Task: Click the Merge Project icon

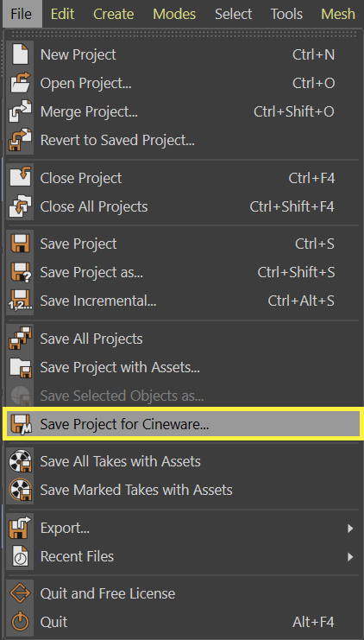Action: (x=20, y=111)
